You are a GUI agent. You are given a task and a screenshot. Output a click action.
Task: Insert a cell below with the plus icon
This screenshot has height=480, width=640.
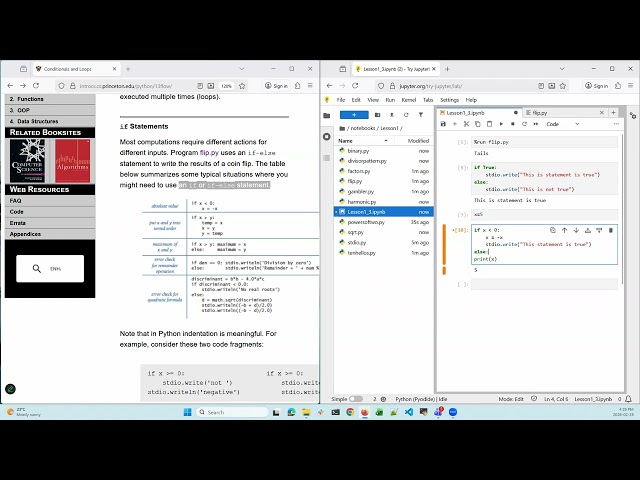pos(455,124)
